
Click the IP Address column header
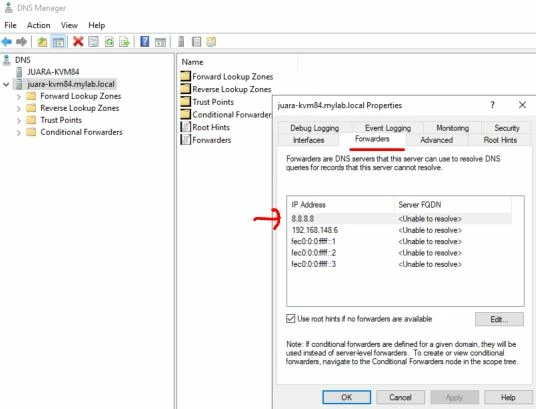(340, 204)
